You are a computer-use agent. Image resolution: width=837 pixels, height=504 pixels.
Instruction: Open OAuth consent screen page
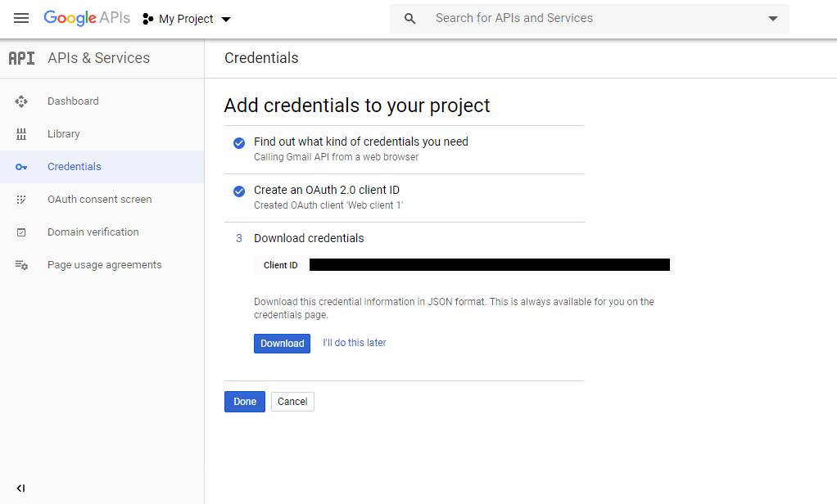(x=102, y=200)
